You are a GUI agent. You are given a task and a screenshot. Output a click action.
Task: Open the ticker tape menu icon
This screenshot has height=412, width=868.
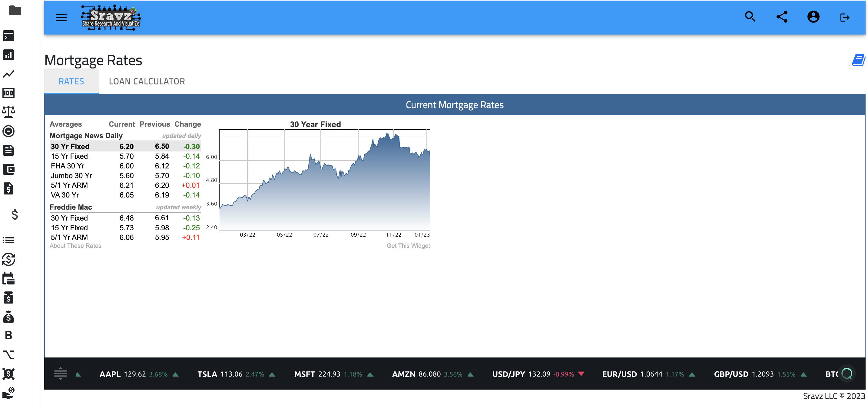(61, 374)
